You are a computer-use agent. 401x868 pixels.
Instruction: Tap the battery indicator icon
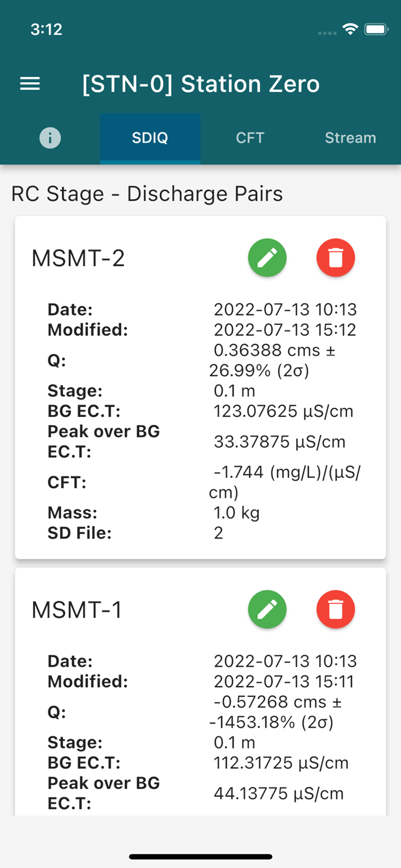coord(376,30)
